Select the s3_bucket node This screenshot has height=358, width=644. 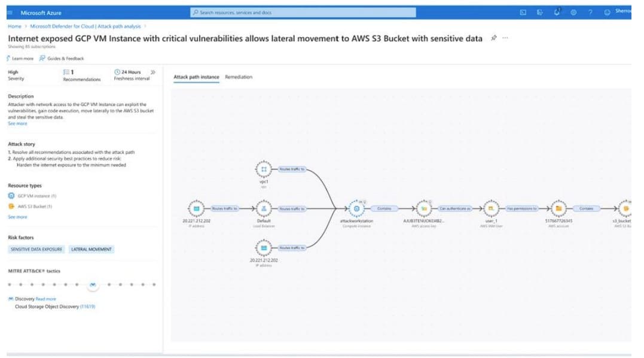pyautogui.click(x=625, y=209)
